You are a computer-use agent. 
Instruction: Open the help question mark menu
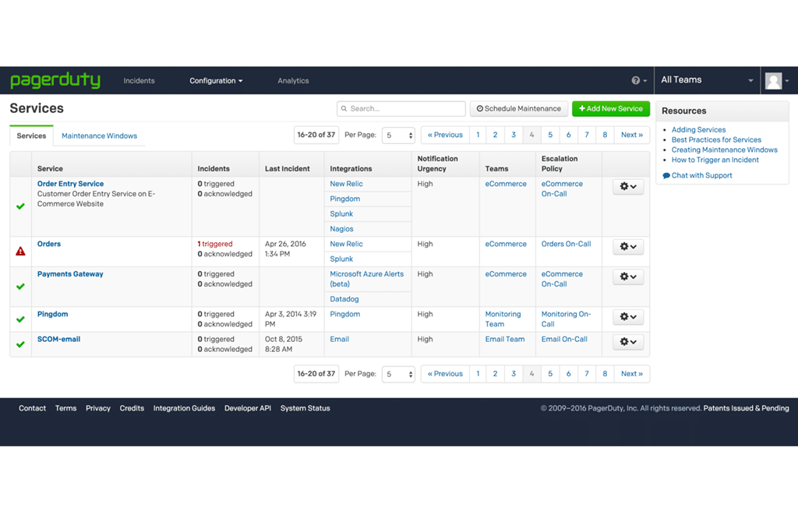tap(639, 80)
